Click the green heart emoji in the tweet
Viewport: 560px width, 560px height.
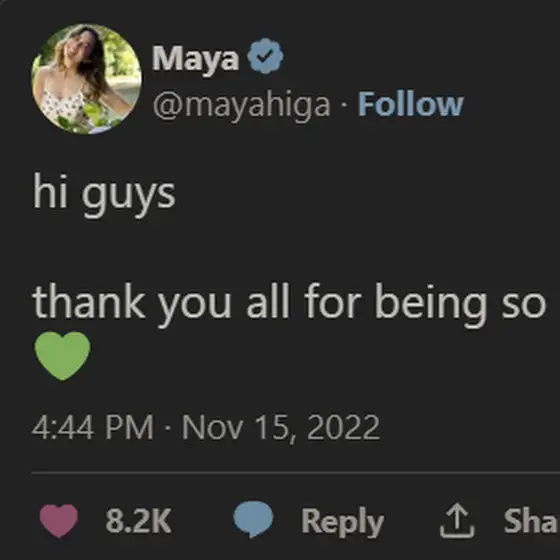62,356
